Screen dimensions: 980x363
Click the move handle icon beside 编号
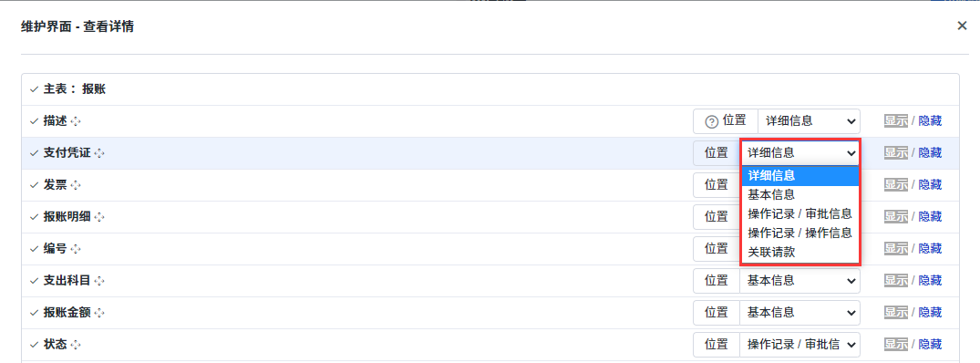(76, 249)
